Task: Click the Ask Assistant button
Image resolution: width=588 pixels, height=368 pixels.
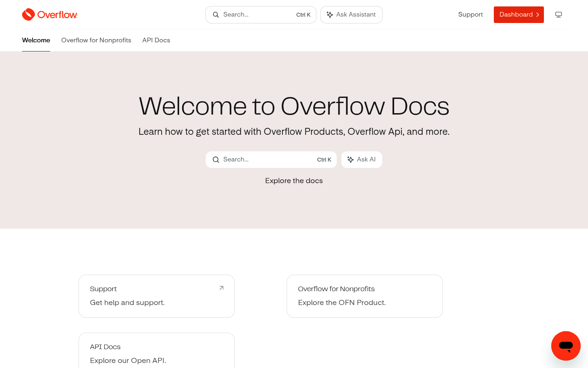Action: point(351,15)
